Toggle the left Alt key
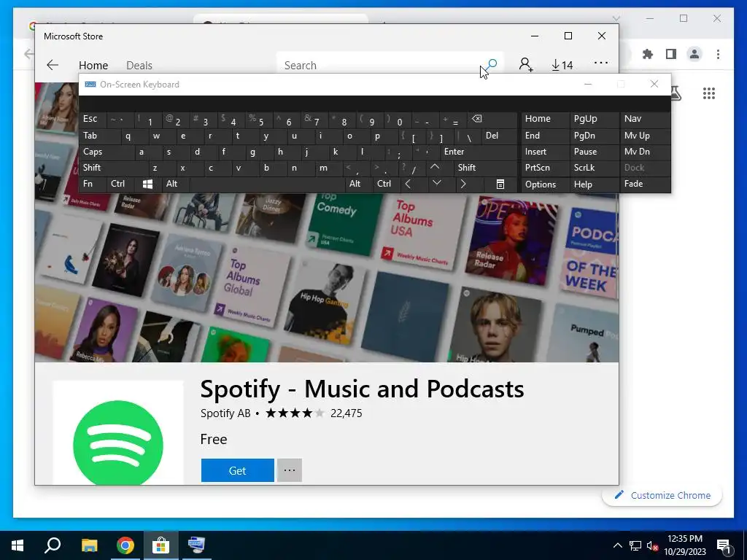 click(175, 184)
